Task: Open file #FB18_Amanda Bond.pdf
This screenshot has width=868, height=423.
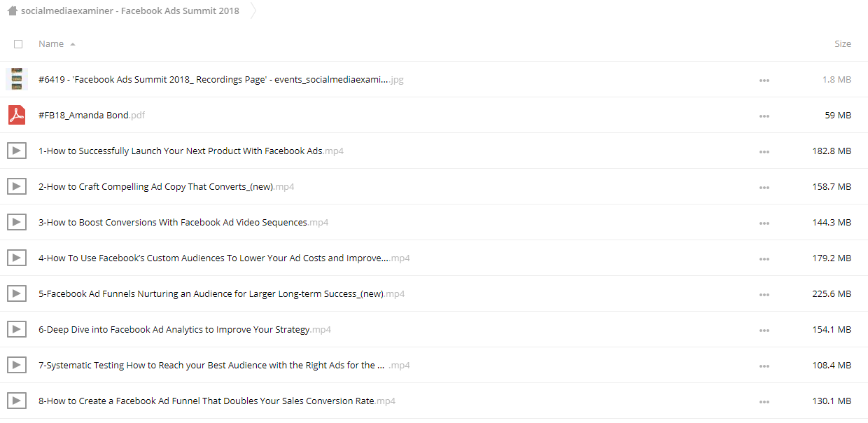Action: tap(92, 115)
